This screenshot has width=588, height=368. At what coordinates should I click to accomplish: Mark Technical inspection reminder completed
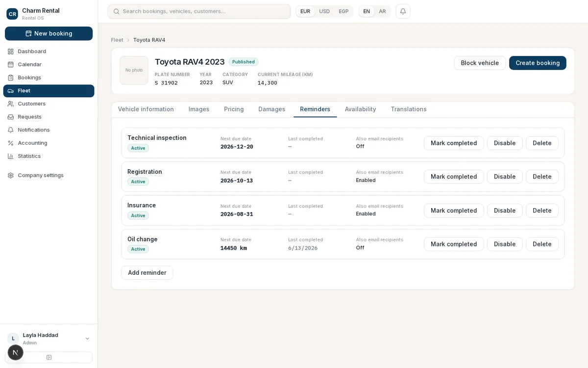click(454, 143)
